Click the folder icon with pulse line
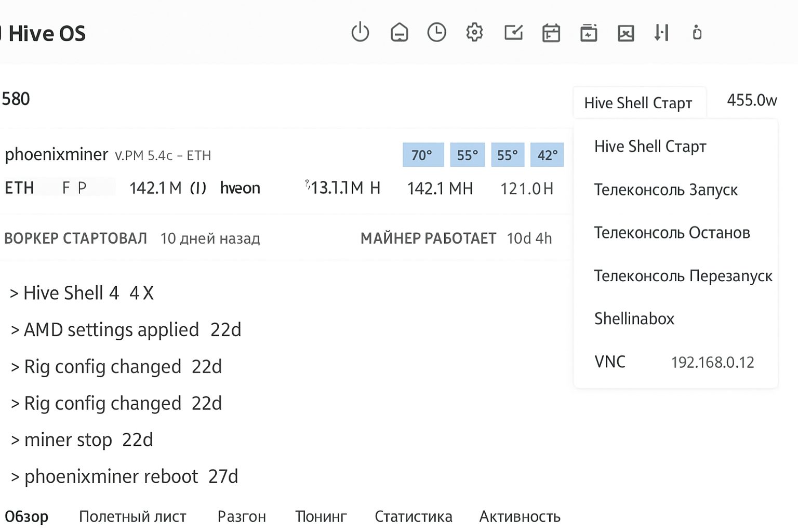 (588, 33)
